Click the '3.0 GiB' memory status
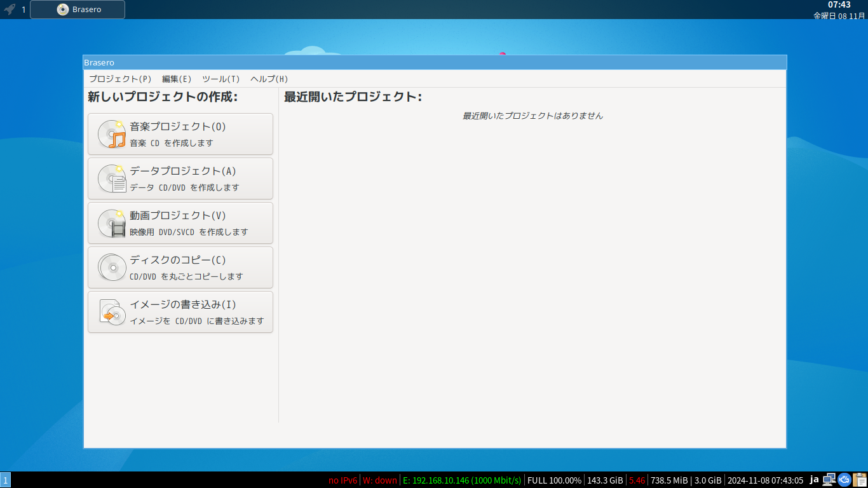The width and height of the screenshot is (868, 488). click(708, 480)
